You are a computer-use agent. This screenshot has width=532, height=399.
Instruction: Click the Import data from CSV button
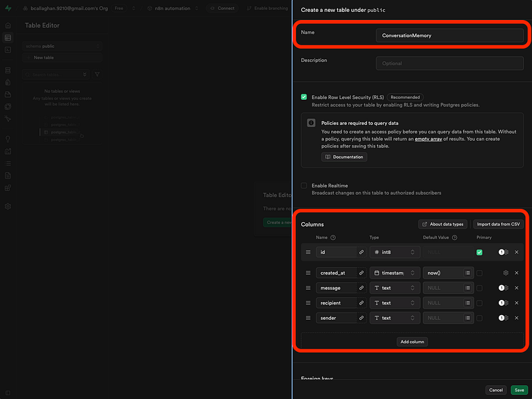498,224
